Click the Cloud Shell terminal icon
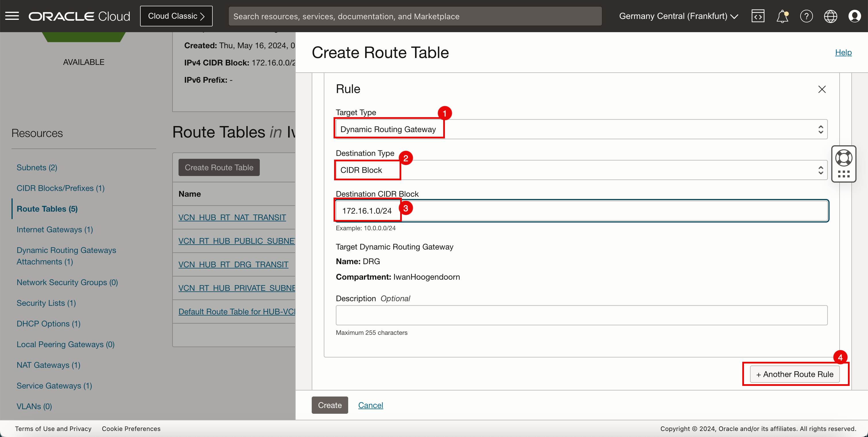Image resolution: width=868 pixels, height=437 pixels. point(759,16)
